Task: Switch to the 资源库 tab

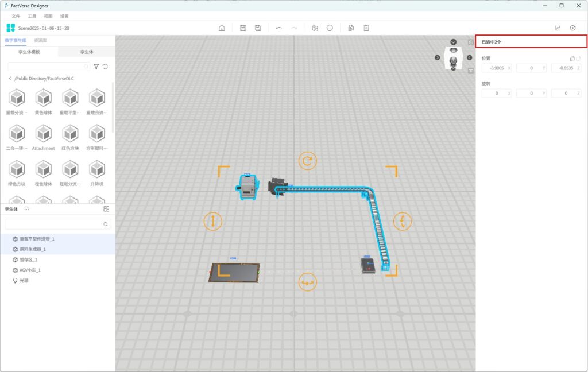Action: pyautogui.click(x=40, y=41)
